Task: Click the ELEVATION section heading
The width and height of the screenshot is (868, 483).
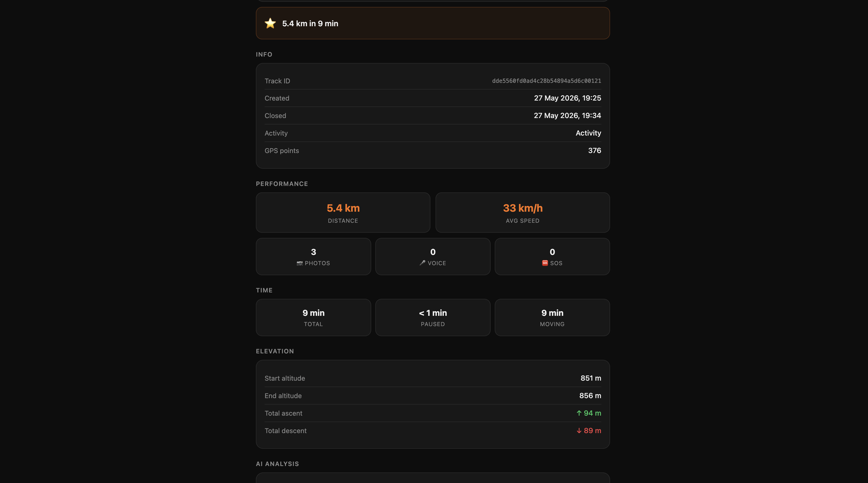Action: [275, 351]
